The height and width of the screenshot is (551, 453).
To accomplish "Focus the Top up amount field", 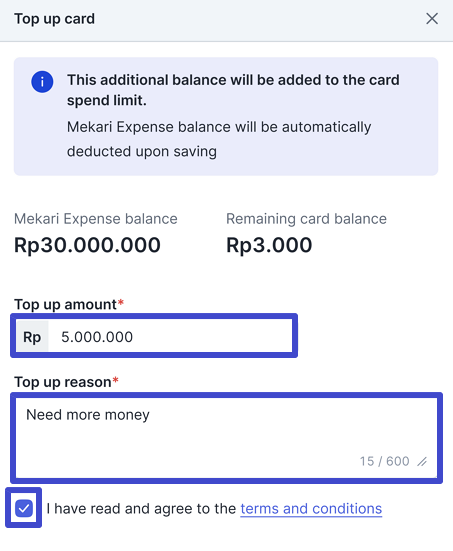I will coord(154,337).
